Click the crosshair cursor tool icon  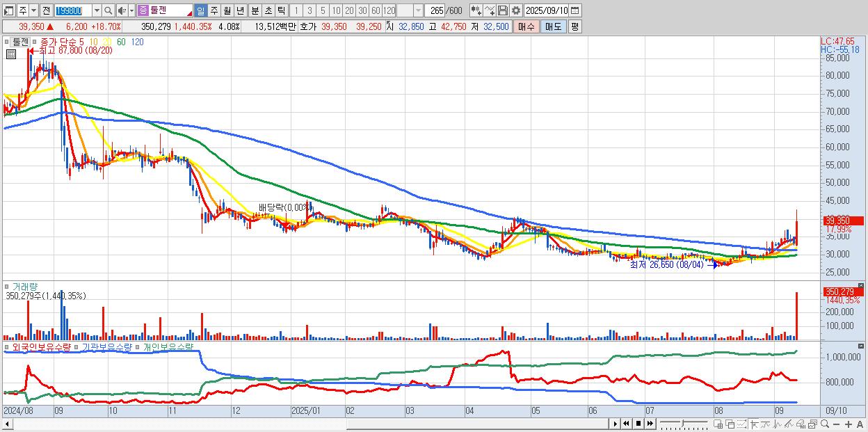[754, 424]
